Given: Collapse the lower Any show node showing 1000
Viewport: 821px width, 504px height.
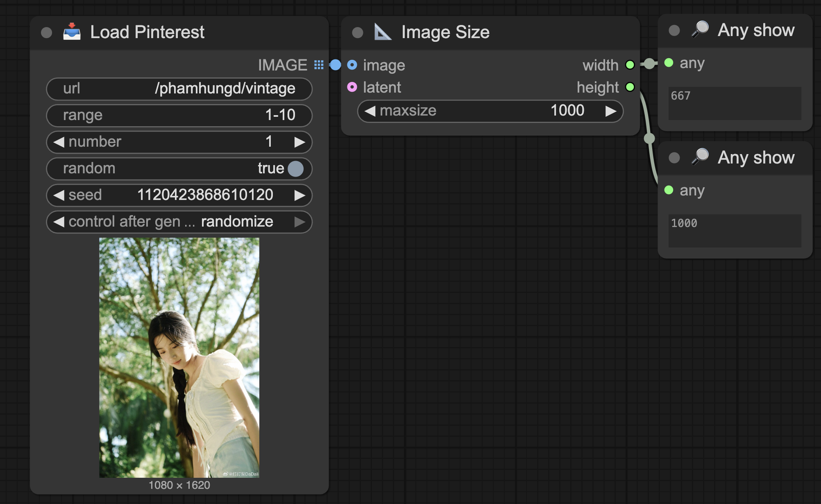Looking at the screenshot, I should click(x=674, y=158).
